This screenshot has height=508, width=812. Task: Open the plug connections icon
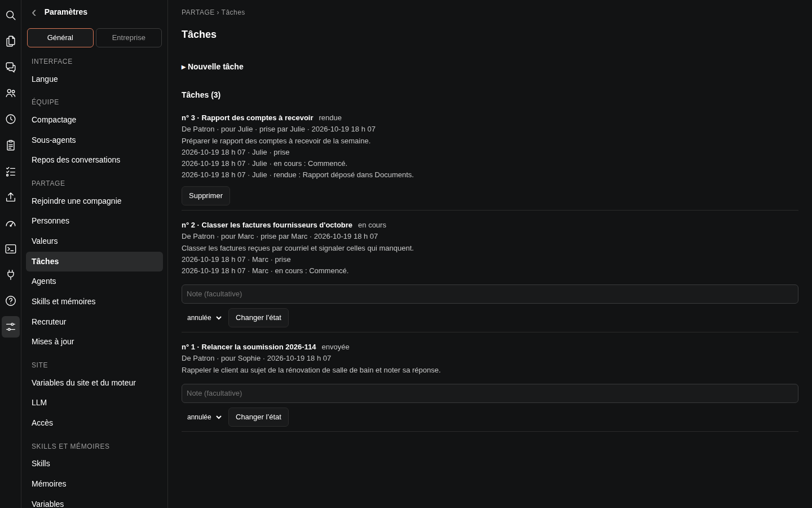pyautogui.click(x=11, y=275)
